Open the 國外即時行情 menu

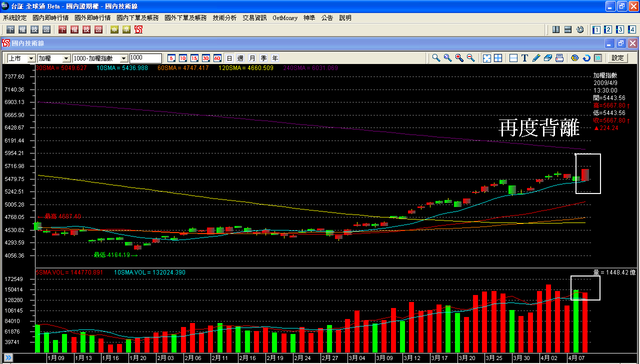click(x=93, y=18)
